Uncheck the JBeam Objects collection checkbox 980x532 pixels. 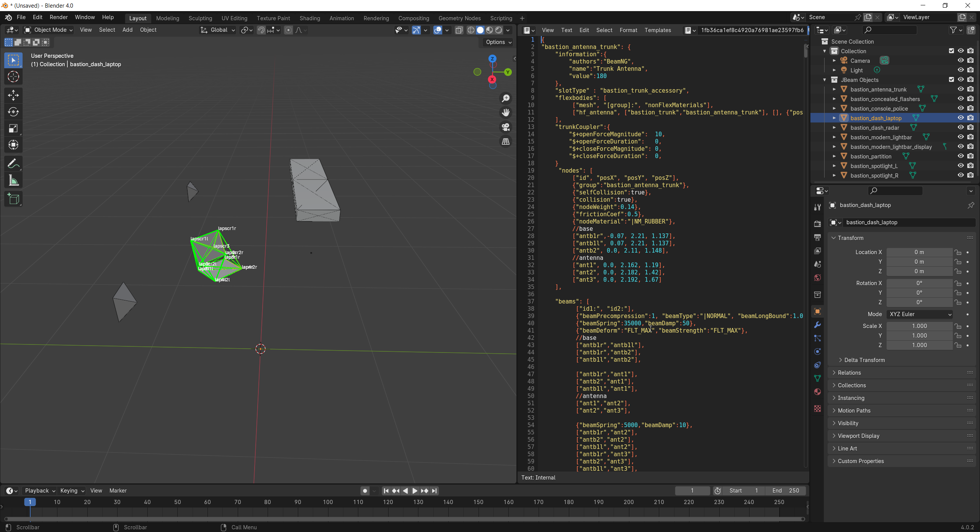click(951, 80)
